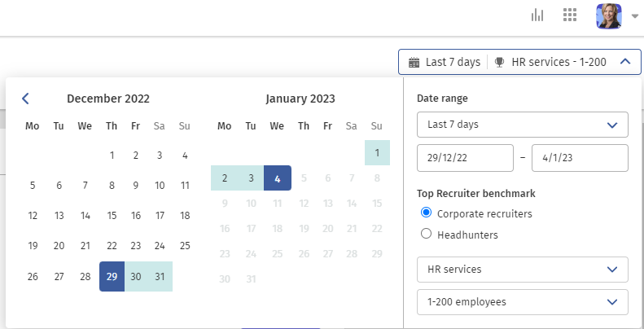Click the start date field 29/12/22
This screenshot has height=329, width=644.
pos(465,158)
